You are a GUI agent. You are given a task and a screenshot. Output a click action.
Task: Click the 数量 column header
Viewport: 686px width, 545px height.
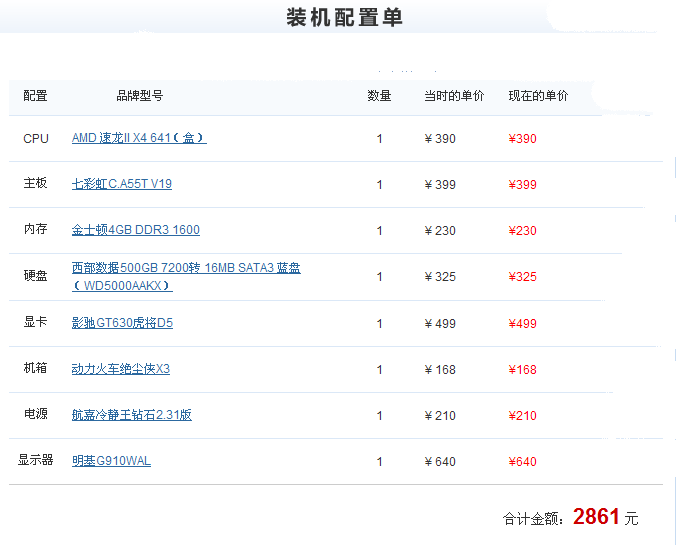(379, 95)
